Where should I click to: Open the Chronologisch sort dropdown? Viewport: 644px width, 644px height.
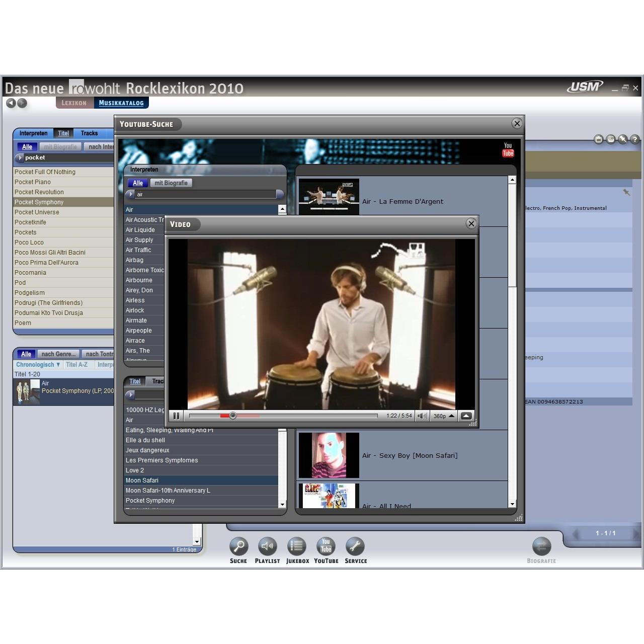[x=38, y=365]
